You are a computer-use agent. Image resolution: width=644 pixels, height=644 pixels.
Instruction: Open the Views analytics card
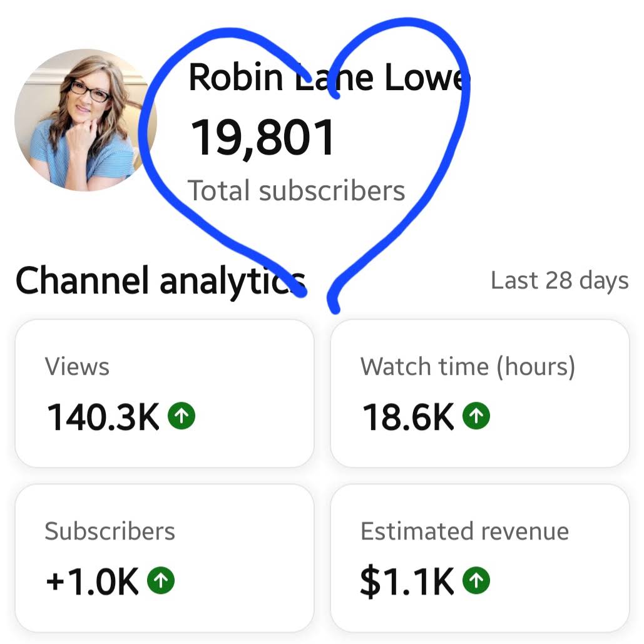tap(165, 394)
